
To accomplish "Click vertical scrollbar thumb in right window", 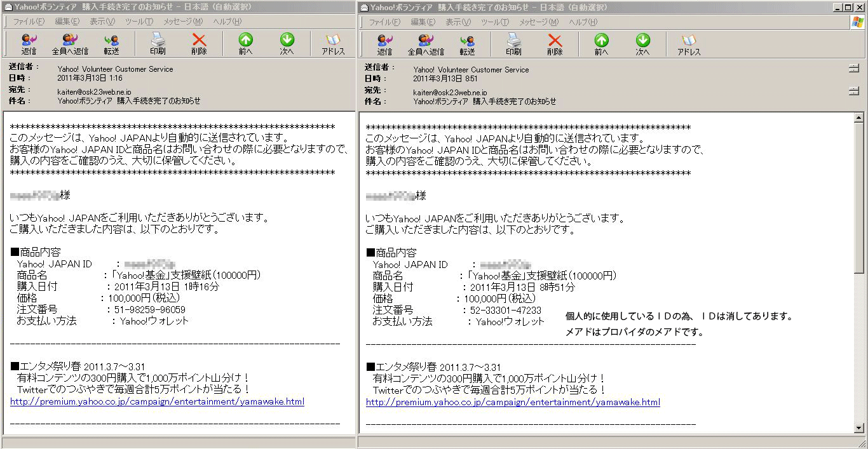I will [x=859, y=198].
